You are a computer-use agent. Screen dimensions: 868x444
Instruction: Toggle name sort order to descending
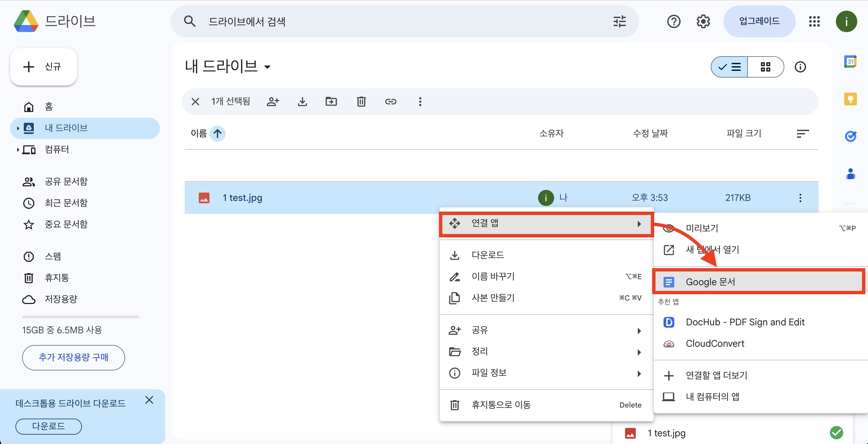click(x=218, y=134)
